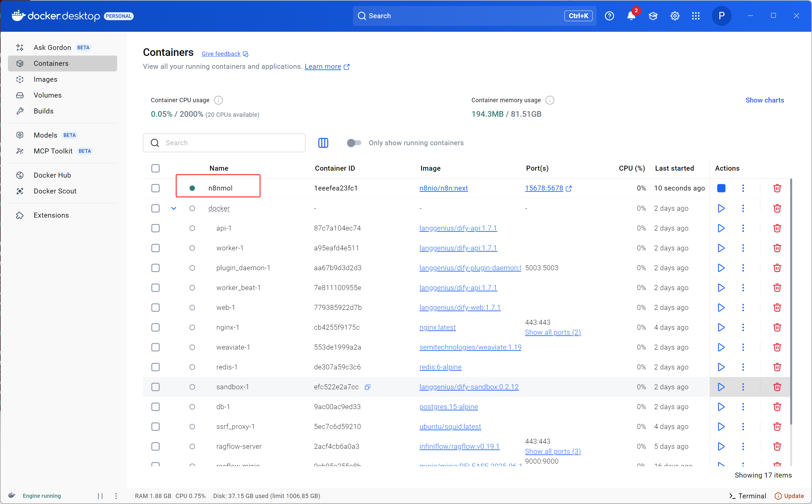Start the nginx-1 container
Viewport: 812px width, 504px height.
721,327
